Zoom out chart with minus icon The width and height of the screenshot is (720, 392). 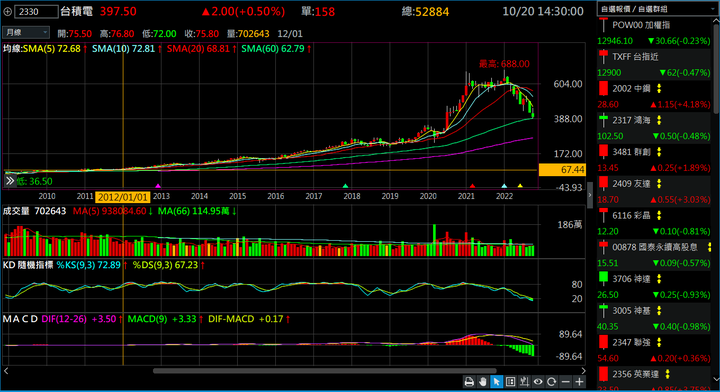pos(566,381)
